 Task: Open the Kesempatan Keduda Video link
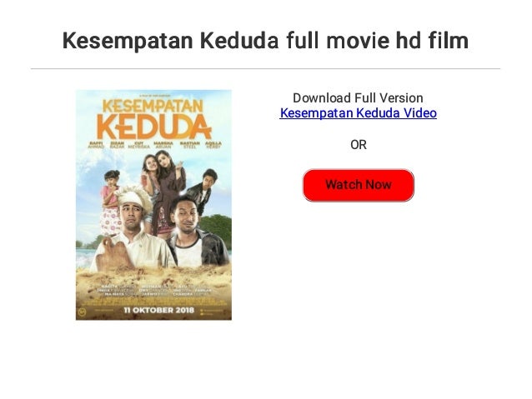[x=358, y=113]
